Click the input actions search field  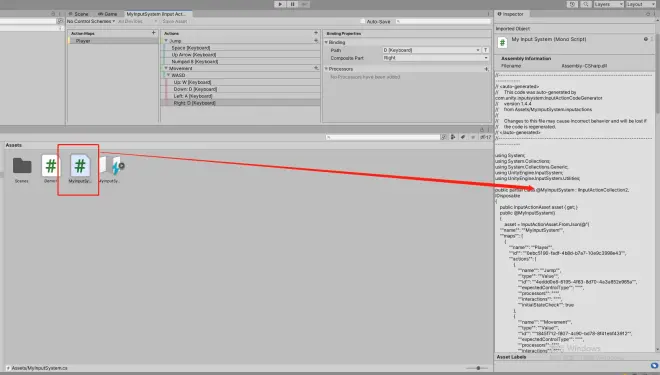click(443, 21)
